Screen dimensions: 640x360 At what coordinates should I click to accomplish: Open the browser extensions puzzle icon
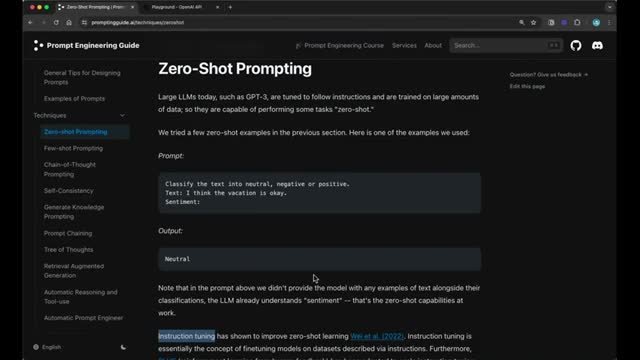(577, 22)
